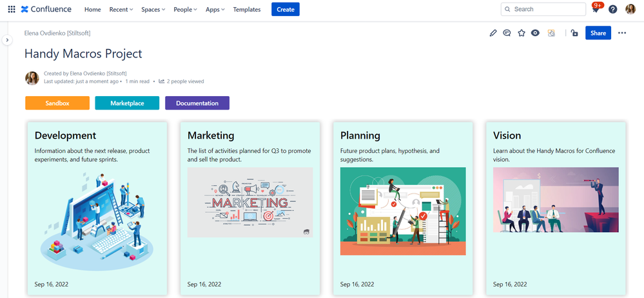Click the Vision card image
This screenshot has width=644, height=298.
pos(556,200)
